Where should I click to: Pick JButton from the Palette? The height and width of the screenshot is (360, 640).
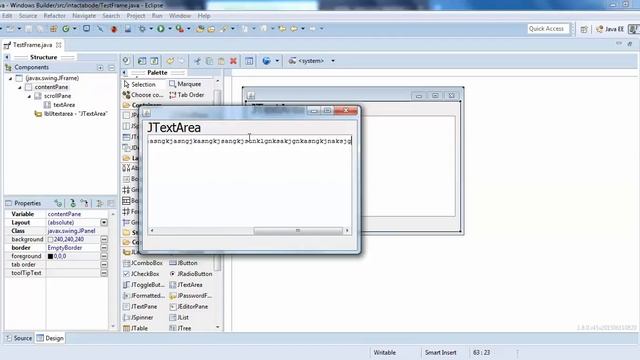(183, 263)
